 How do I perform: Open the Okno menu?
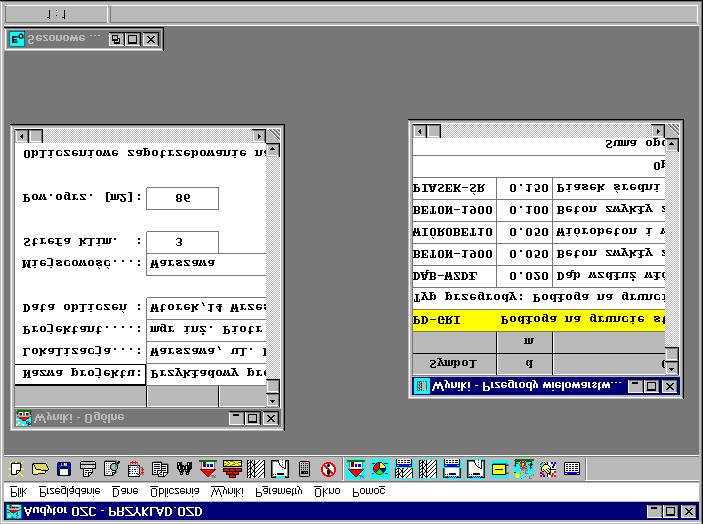tap(327, 492)
